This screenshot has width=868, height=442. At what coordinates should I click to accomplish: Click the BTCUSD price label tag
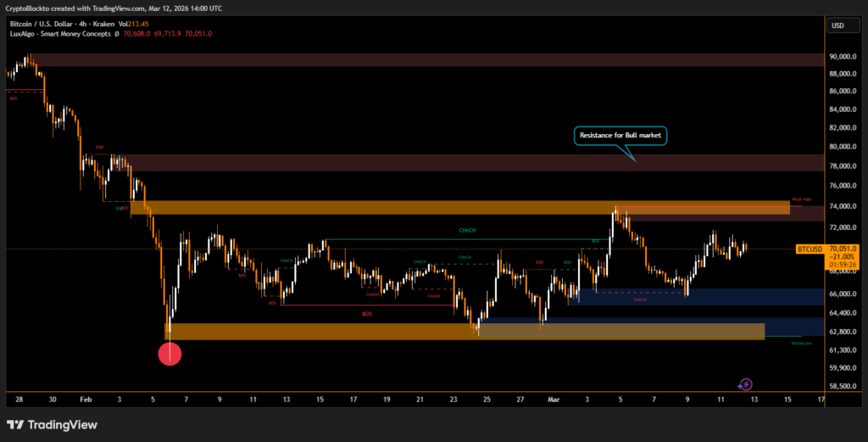click(x=810, y=249)
